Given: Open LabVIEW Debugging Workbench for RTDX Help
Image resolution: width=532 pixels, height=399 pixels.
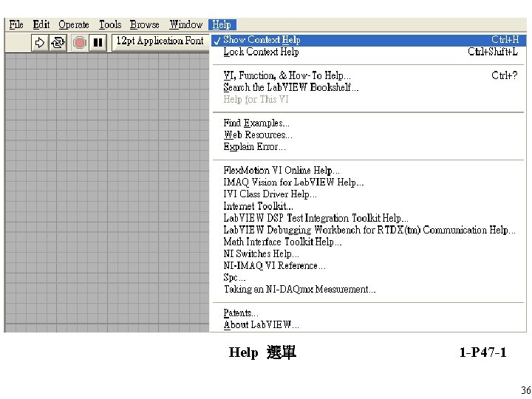Looking at the screenshot, I should point(369,230).
